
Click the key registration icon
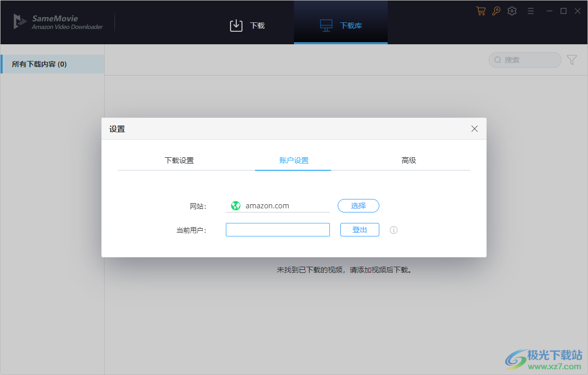pos(496,11)
